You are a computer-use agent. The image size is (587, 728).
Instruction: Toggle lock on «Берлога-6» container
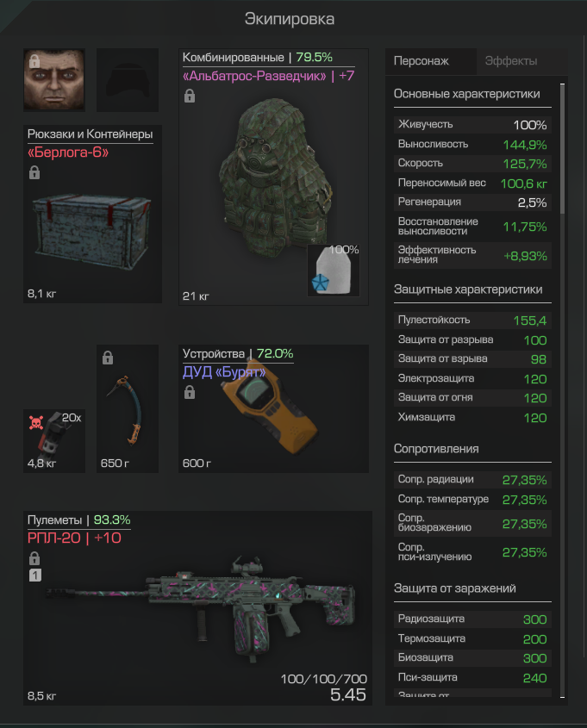[x=34, y=172]
